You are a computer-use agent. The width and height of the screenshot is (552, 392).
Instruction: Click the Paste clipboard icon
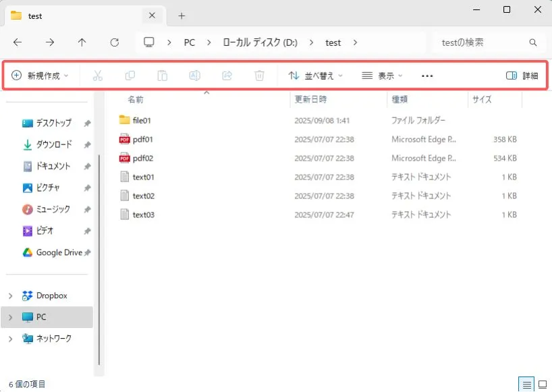click(163, 76)
